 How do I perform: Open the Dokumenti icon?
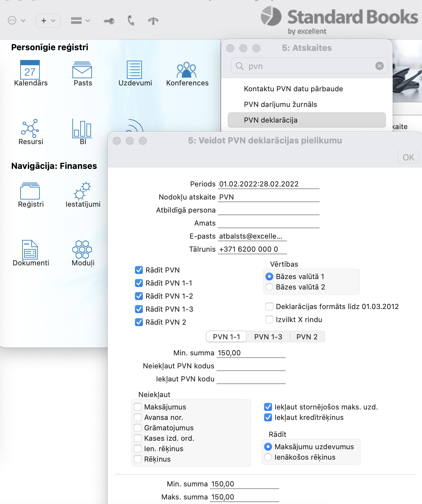tap(30, 250)
